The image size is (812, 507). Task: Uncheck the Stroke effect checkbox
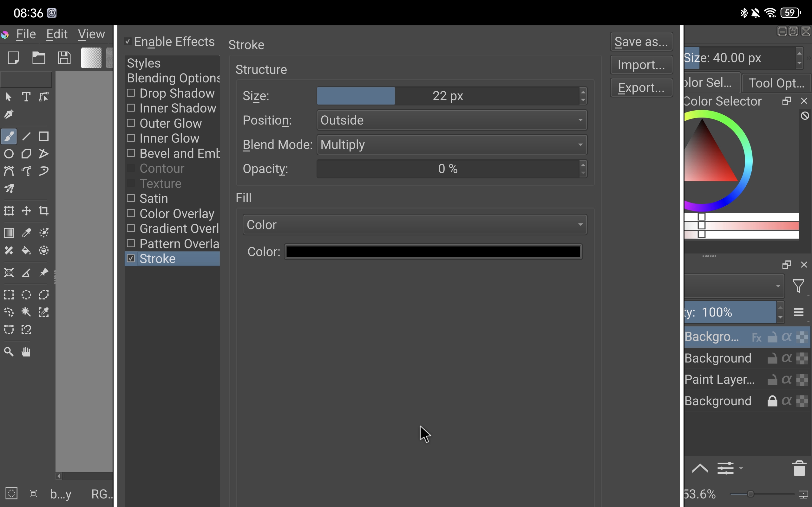(131, 259)
